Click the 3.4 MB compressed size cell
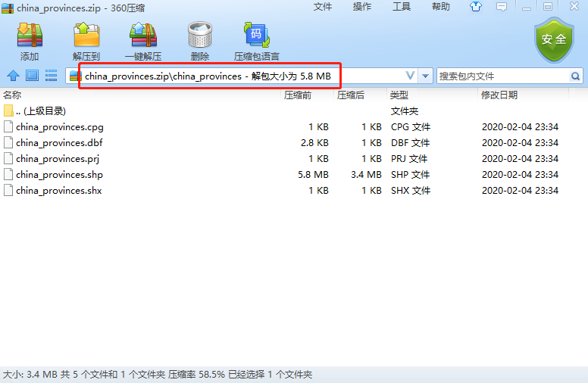 click(x=366, y=175)
